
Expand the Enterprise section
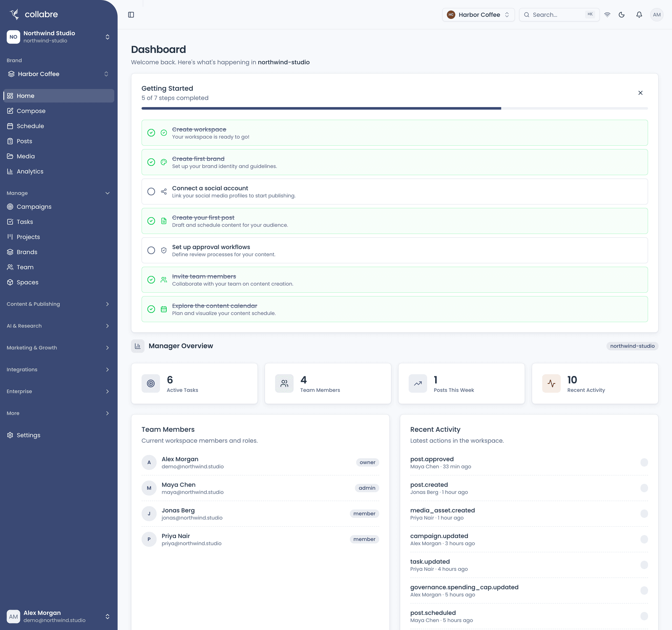point(59,391)
